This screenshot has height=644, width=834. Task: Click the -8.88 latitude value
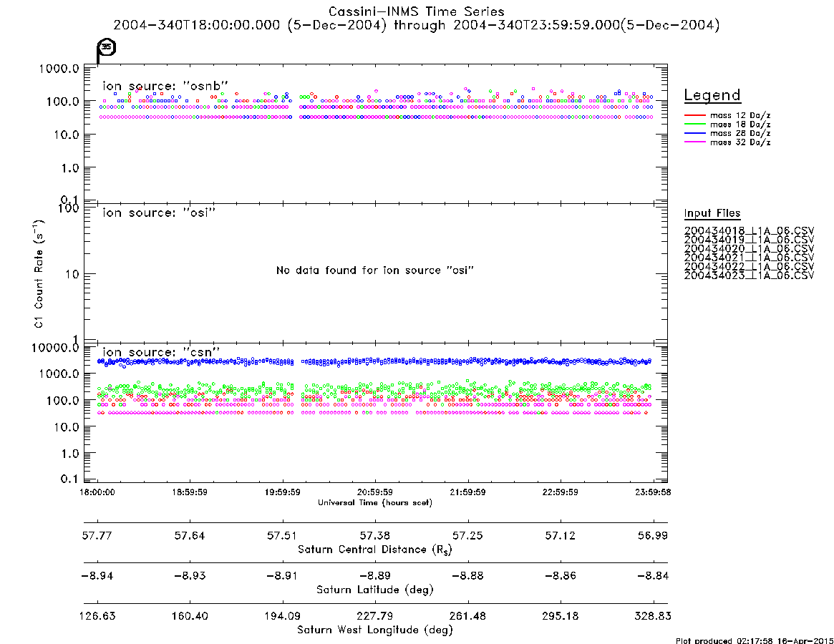point(467,576)
